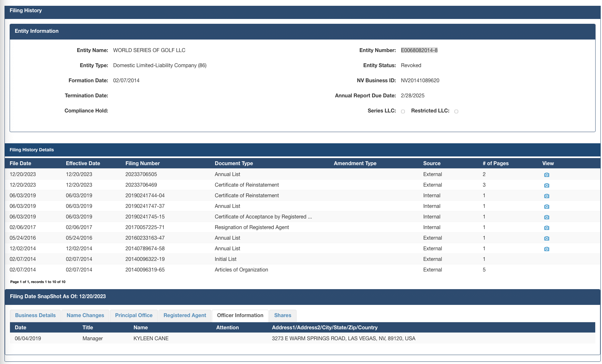Screen dimensions: 602x364
Task: Click annual report due date 2/28/2025
Action: 413,95
